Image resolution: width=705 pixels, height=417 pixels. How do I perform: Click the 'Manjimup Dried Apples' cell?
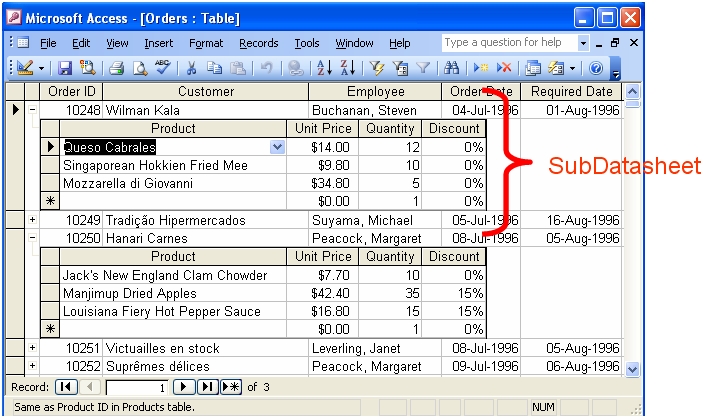pyautogui.click(x=173, y=293)
